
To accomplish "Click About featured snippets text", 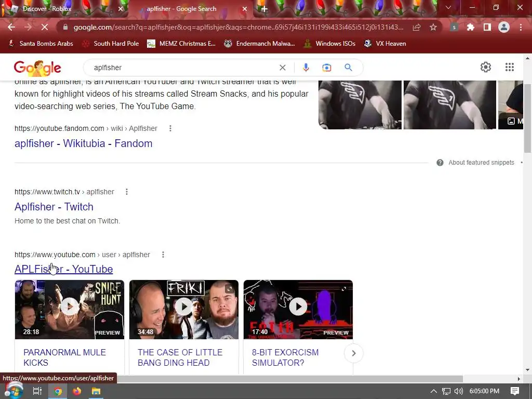I will coord(481,163).
